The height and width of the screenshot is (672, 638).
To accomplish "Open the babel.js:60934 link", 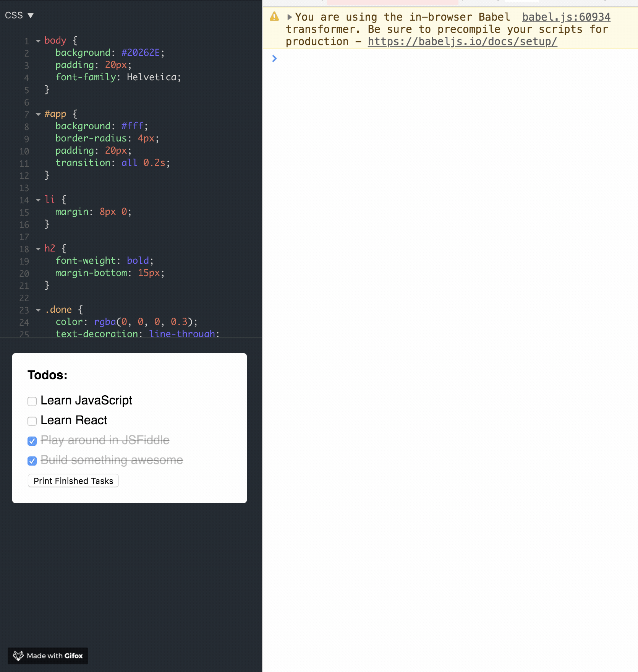I will 566,17.
